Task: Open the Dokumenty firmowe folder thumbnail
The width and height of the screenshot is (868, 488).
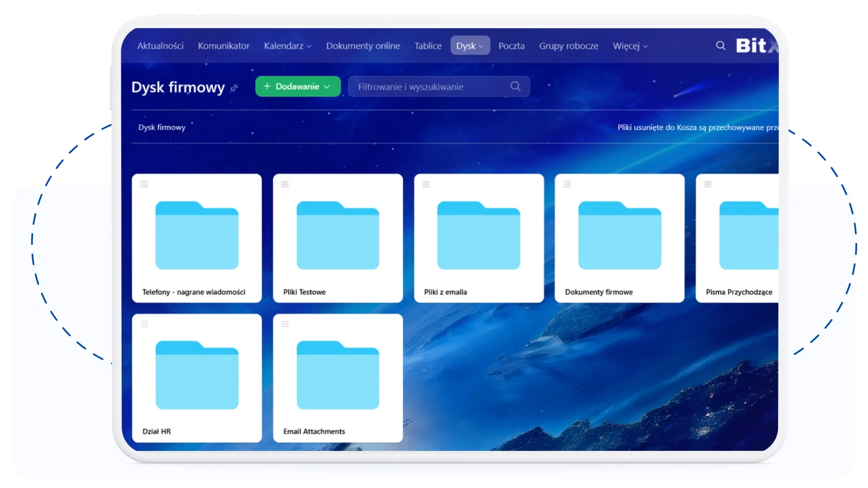Action: pos(619,235)
